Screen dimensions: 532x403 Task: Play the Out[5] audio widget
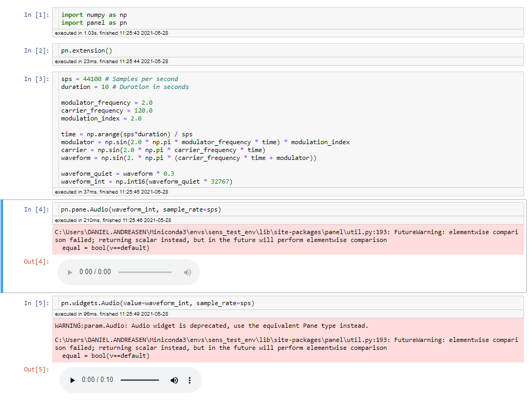coord(72,380)
